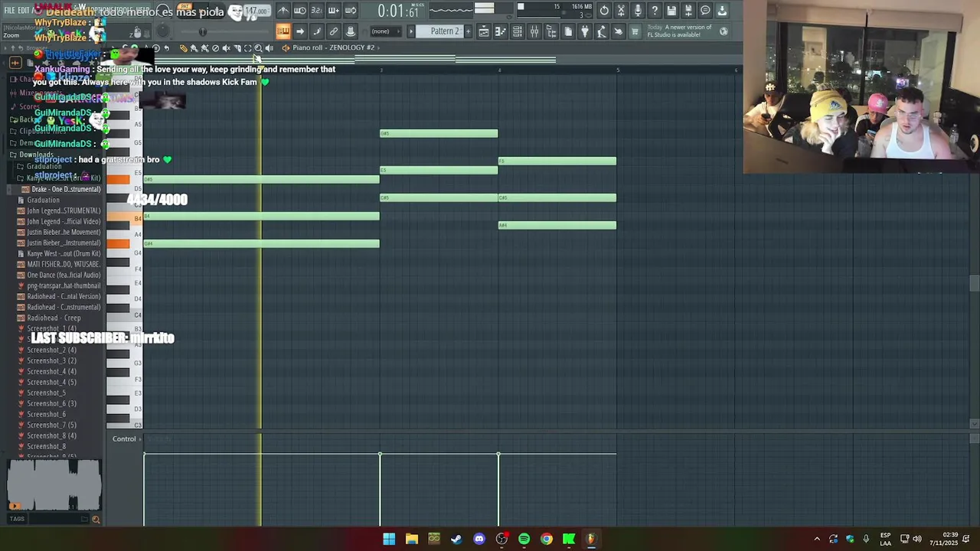980x551 pixels.
Task: Open the FILE menu
Action: click(x=10, y=11)
